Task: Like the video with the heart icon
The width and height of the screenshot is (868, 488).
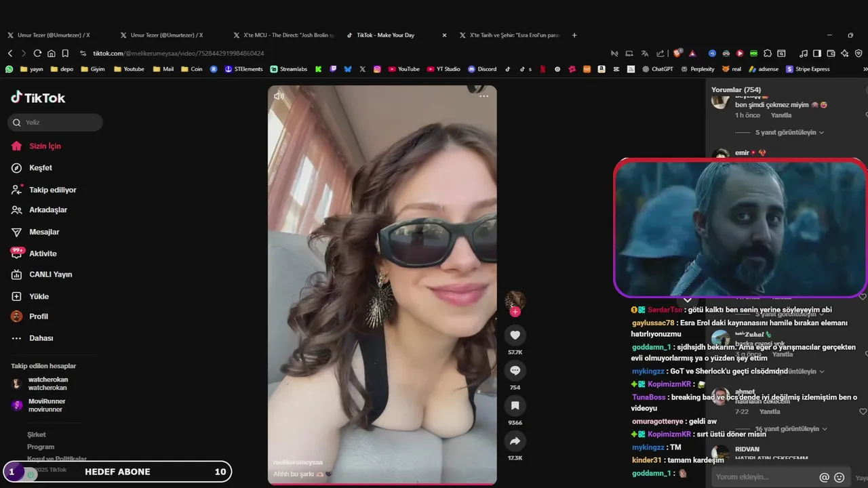Action: (515, 335)
